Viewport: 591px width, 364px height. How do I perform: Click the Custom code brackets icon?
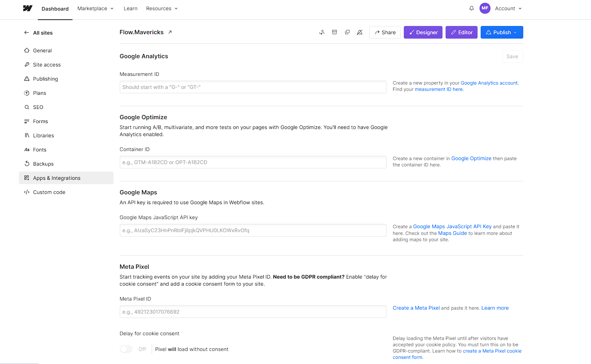click(27, 192)
